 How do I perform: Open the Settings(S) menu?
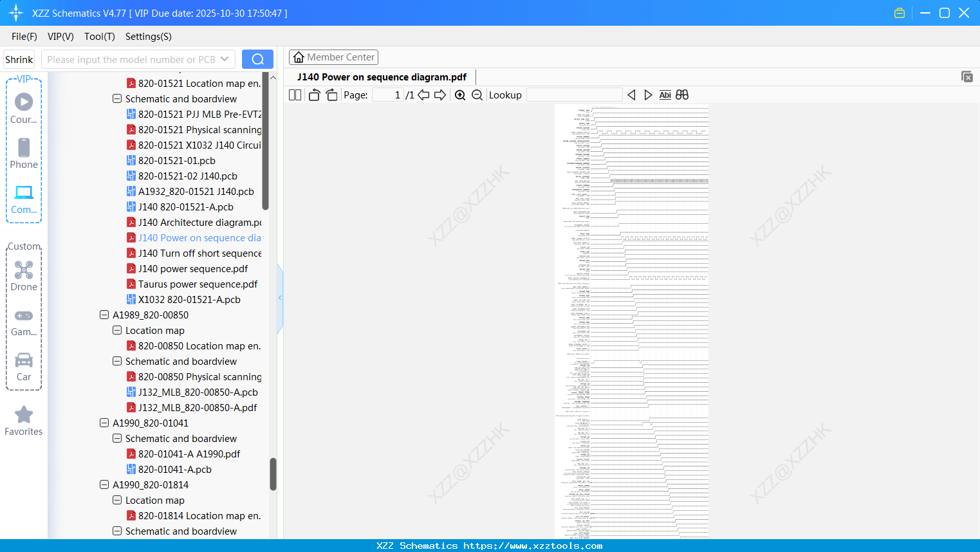(x=149, y=37)
